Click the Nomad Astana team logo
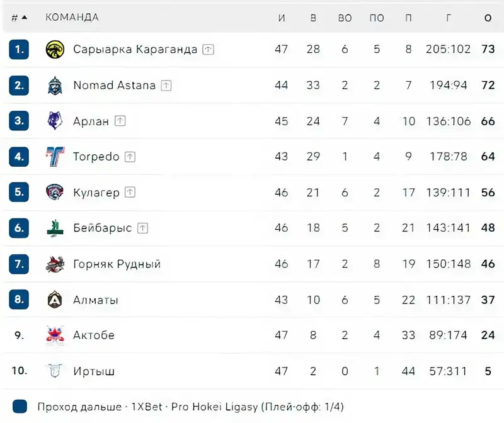Screen dimensions: 504x423 pos(55,85)
